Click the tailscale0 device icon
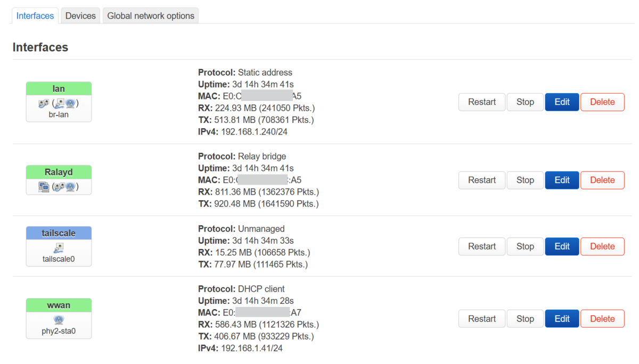Screen dimensions: 639x364 tap(59, 249)
